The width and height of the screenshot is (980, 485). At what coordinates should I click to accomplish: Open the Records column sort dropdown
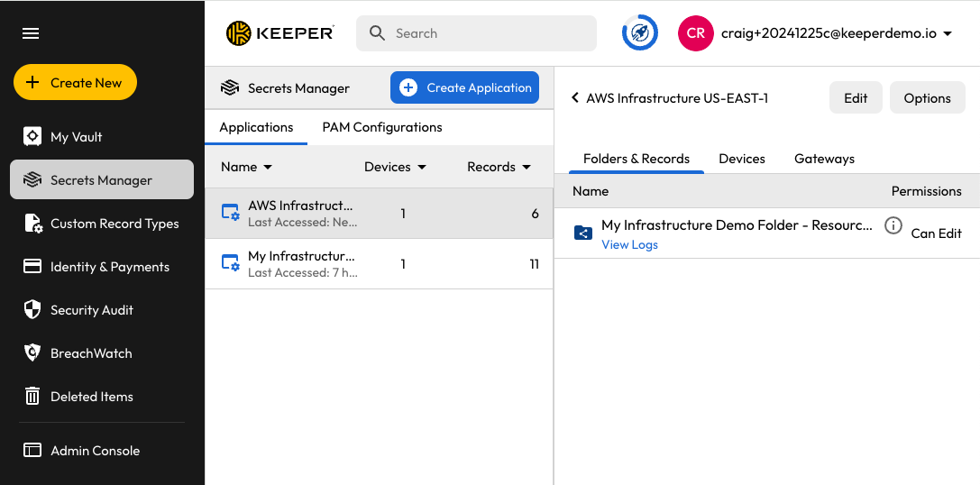(x=499, y=167)
